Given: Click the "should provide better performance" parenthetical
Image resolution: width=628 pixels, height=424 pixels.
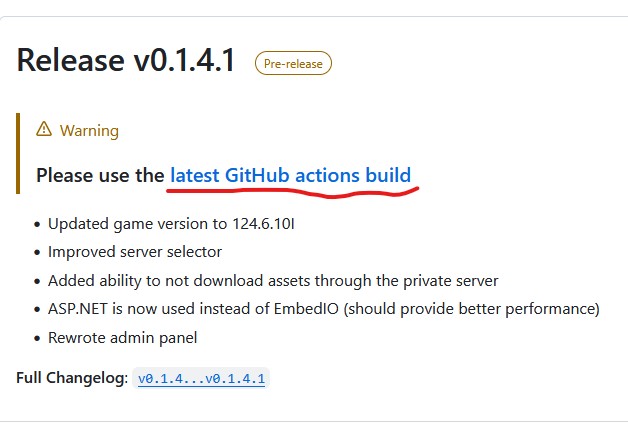Looking at the screenshot, I should pyautogui.click(x=471, y=309).
